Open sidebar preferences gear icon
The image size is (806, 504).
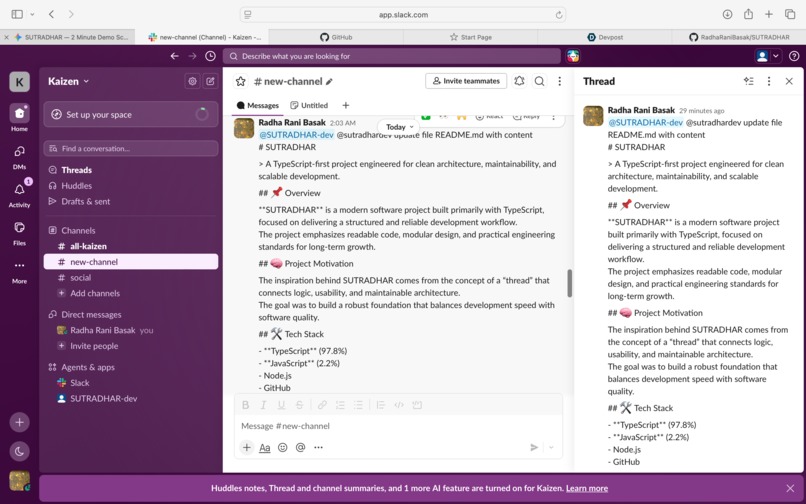click(x=192, y=81)
